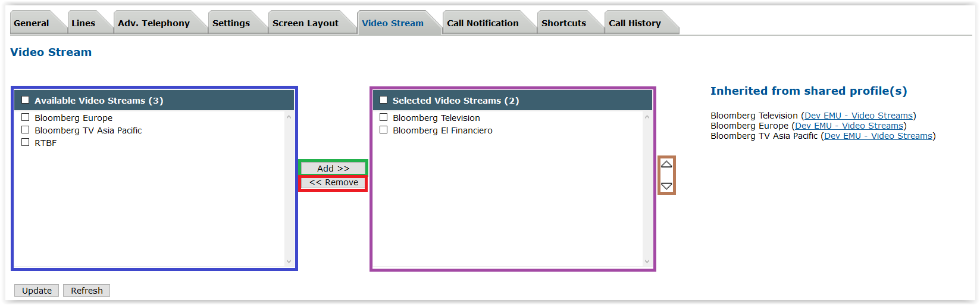Viewport: 980px width, 305px height.
Task: Click the Update button
Action: click(x=37, y=291)
